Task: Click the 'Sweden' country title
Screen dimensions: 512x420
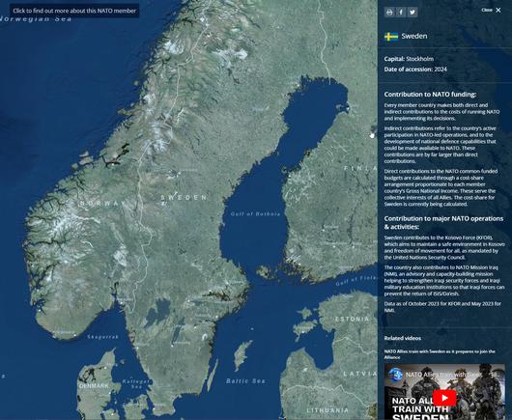Action: pyautogui.click(x=414, y=36)
